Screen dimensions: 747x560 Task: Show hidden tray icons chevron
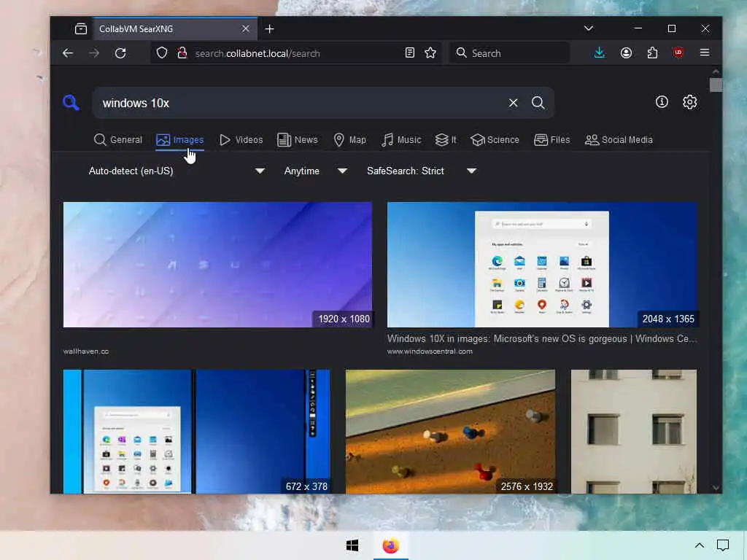[x=700, y=545]
